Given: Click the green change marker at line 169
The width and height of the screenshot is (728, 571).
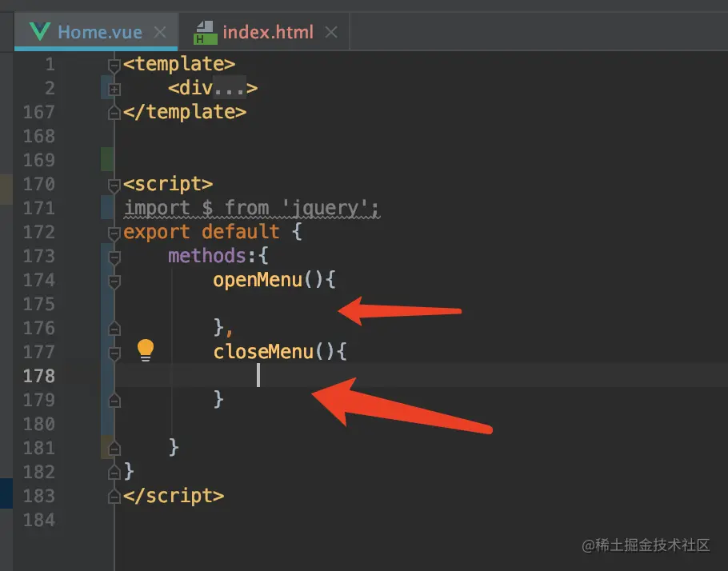Looking at the screenshot, I should pyautogui.click(x=107, y=159).
